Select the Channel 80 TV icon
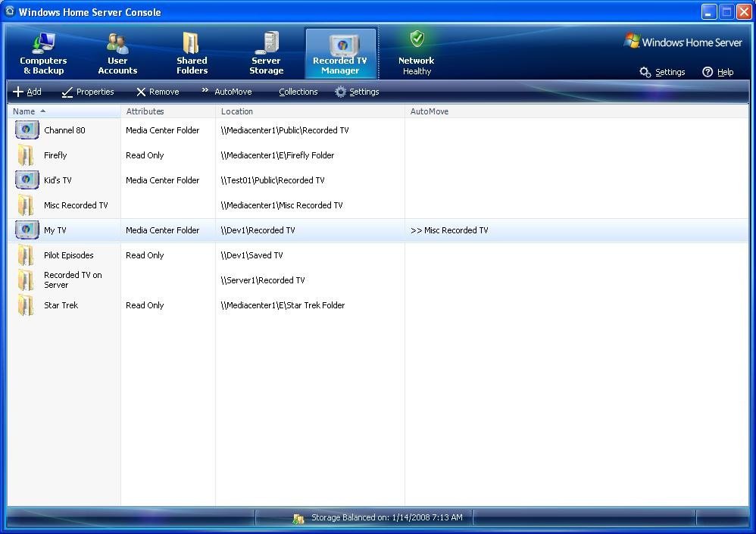This screenshot has height=534, width=756. tap(27, 130)
